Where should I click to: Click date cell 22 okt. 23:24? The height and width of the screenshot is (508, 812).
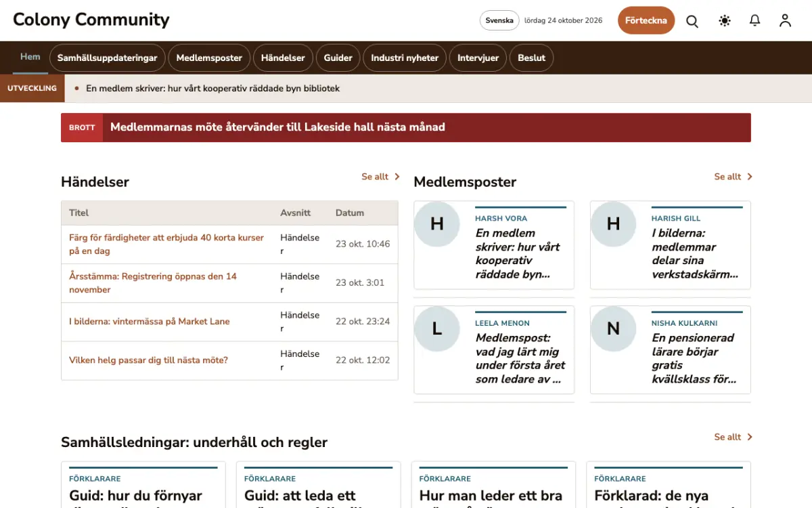click(x=363, y=321)
